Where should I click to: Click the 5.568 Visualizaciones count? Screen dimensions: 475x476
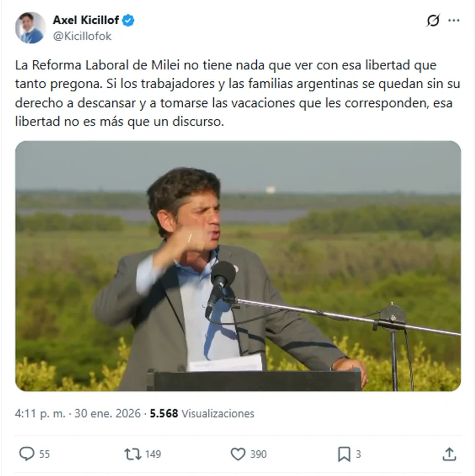(x=202, y=413)
